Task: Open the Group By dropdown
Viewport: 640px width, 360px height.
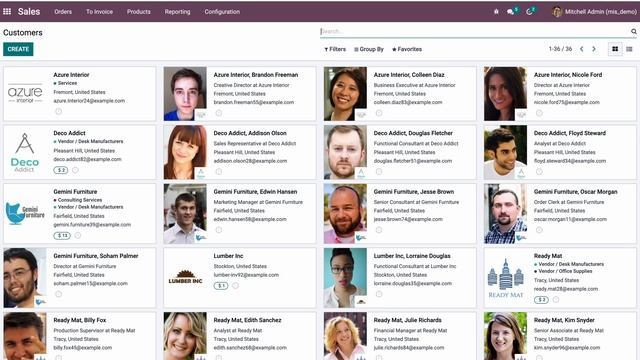Action: (x=369, y=49)
